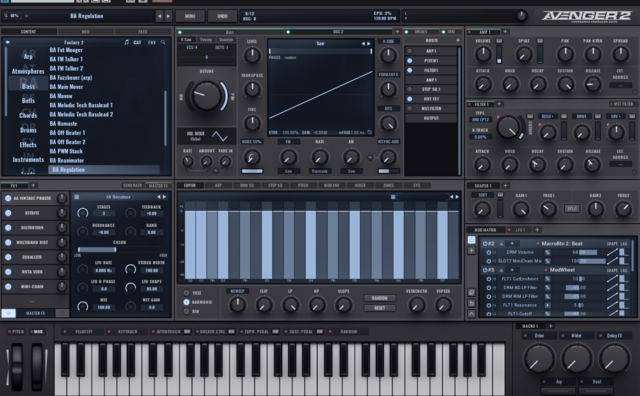640x396 pixels.
Task: Toggle STEP SQ.1 routing LED
Action: [x=409, y=89]
